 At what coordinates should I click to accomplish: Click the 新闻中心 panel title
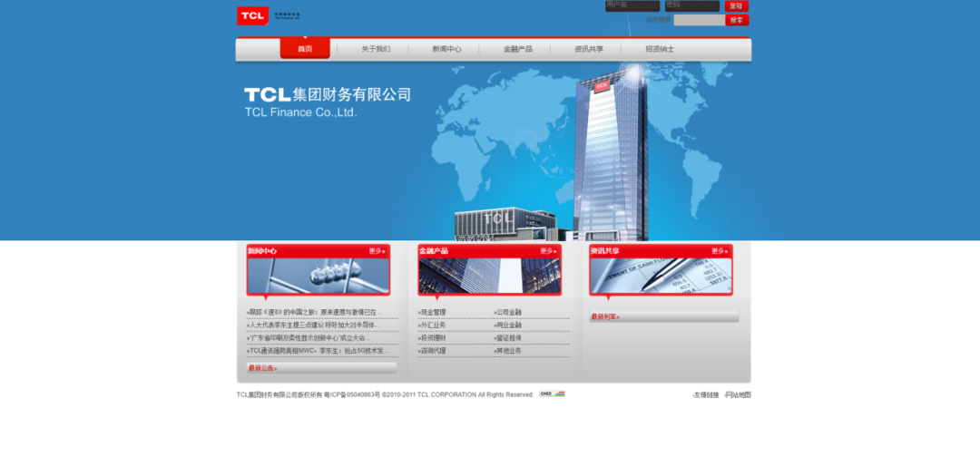tap(262, 251)
